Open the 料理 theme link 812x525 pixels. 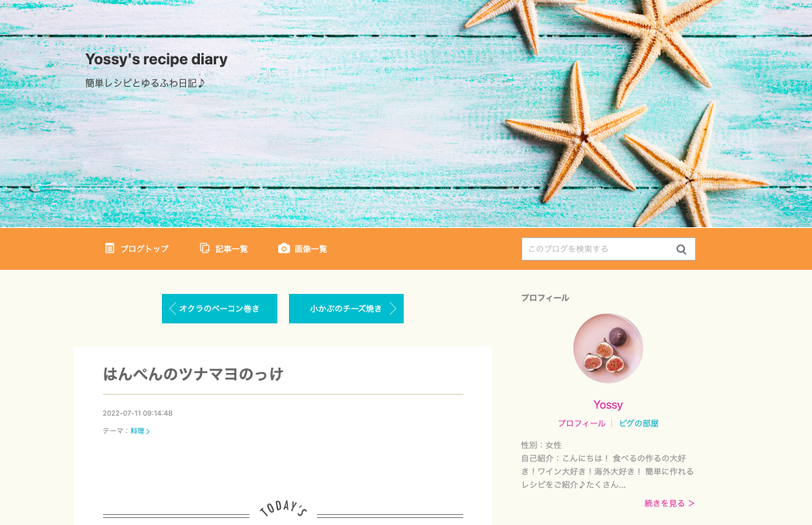(x=139, y=430)
